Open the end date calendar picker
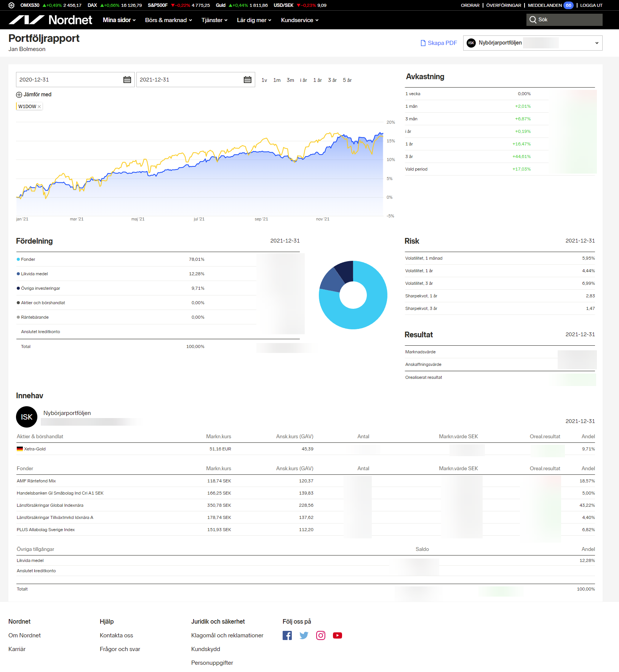 (x=248, y=80)
